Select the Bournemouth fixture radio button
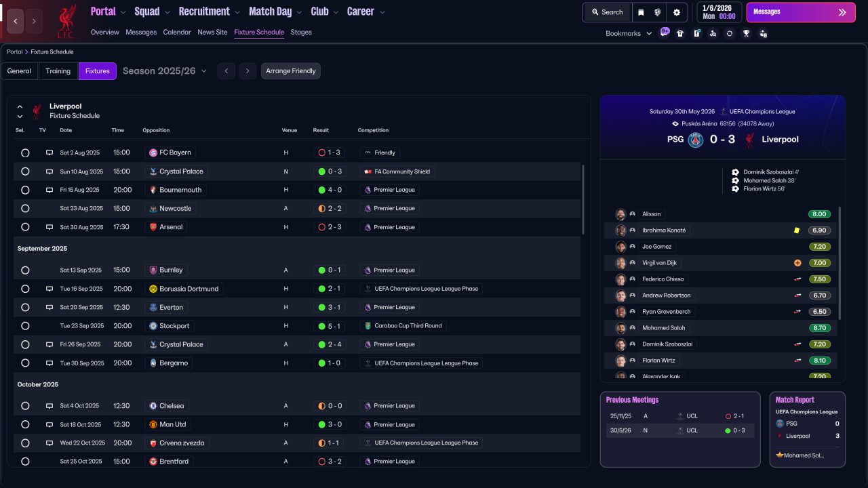 point(25,190)
